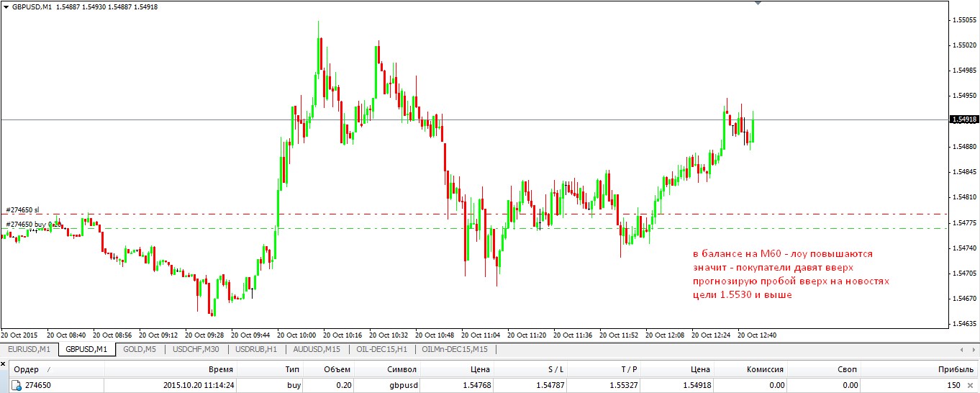Sort orders by the Объем column header
The height and width of the screenshot is (393, 980).
(330, 369)
